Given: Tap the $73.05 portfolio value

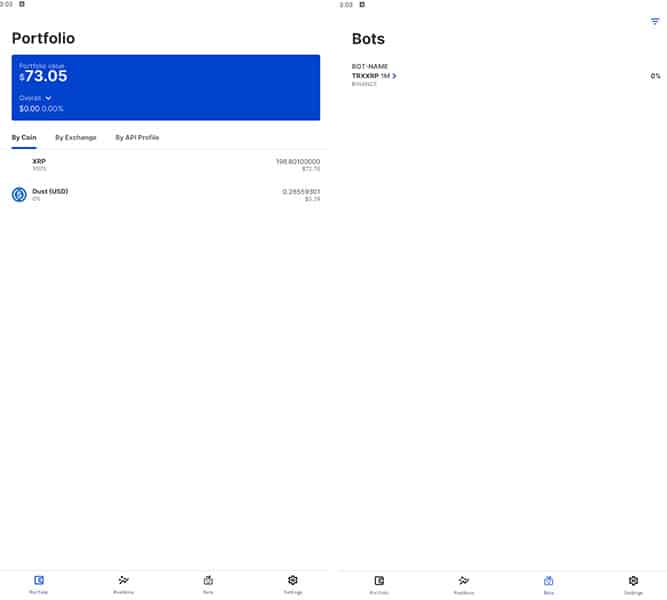Looking at the screenshot, I should [x=43, y=76].
